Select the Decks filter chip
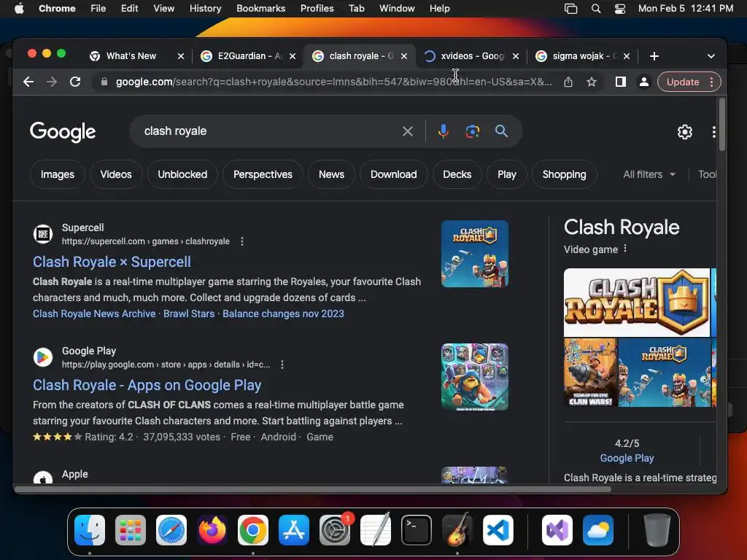The height and width of the screenshot is (560, 747). coord(457,175)
